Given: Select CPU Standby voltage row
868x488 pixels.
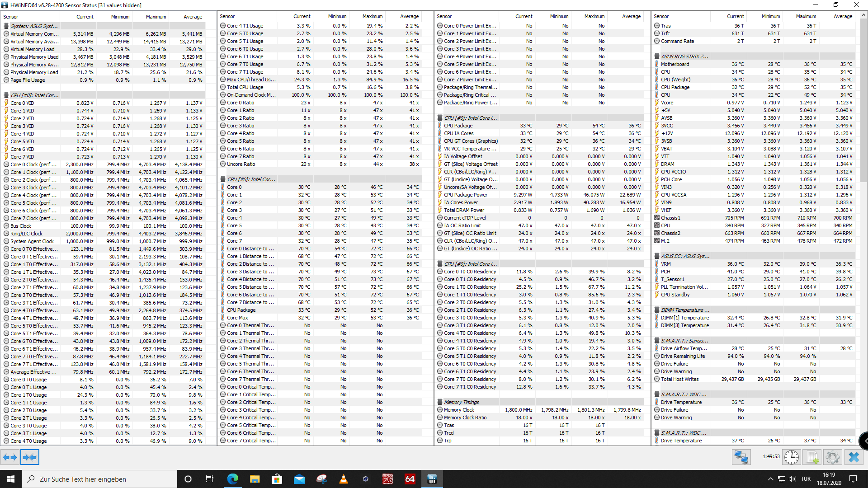Looking at the screenshot, I should [755, 295].
